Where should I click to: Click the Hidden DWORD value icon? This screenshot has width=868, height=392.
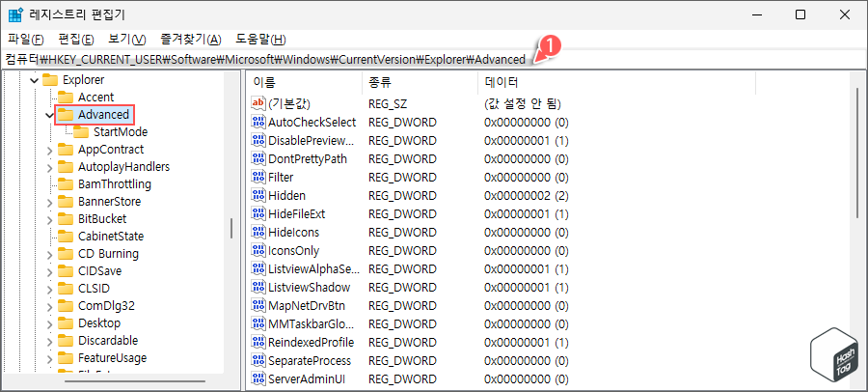tap(258, 195)
